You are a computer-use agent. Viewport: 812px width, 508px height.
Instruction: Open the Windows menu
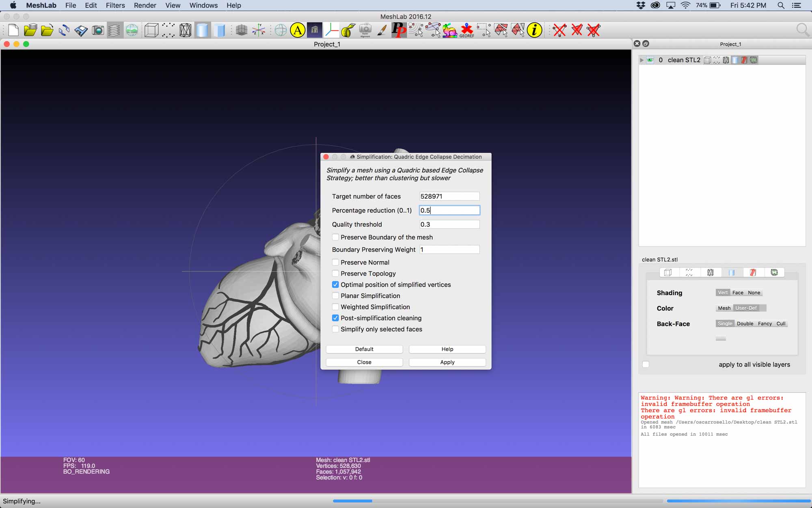[x=203, y=5]
